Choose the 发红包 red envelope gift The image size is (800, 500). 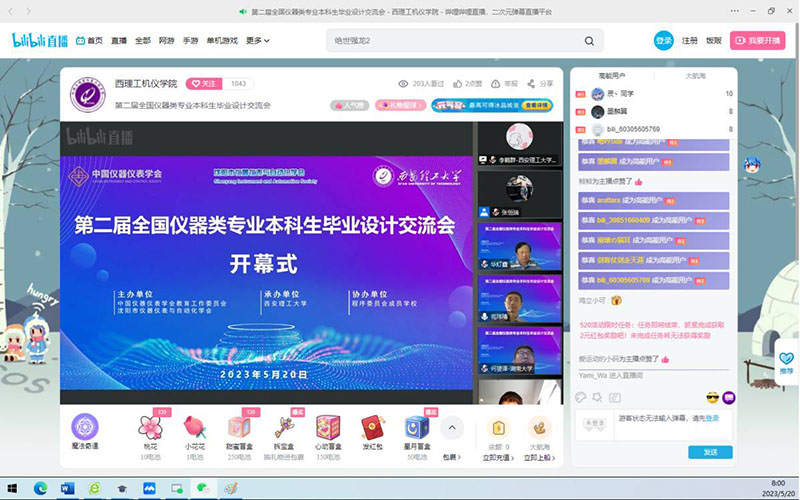(372, 428)
